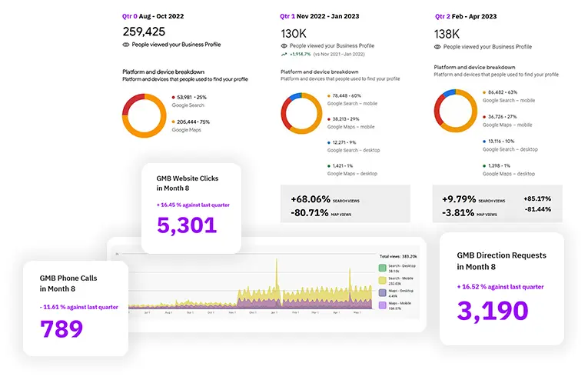Click the 138K views figure
Image resolution: width=588 pixels, height=380 pixels.
(x=447, y=34)
